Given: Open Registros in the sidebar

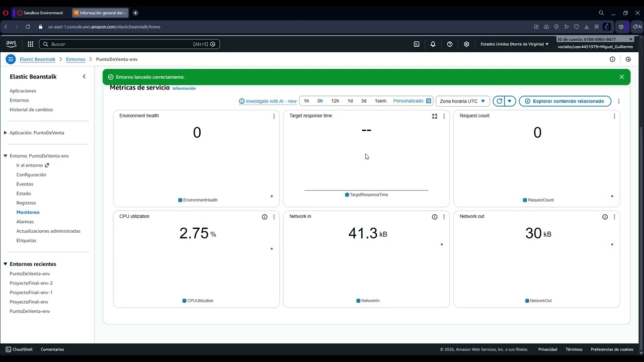Looking at the screenshot, I should (x=26, y=203).
